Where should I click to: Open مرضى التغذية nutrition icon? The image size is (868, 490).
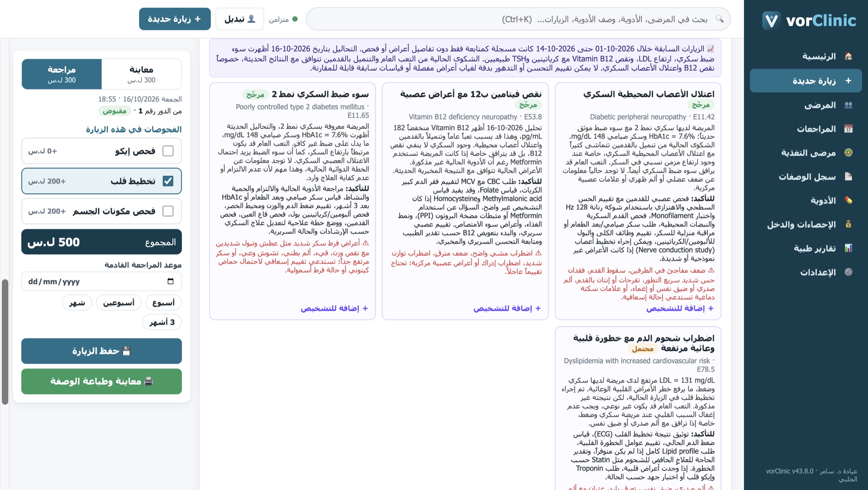[848, 153]
